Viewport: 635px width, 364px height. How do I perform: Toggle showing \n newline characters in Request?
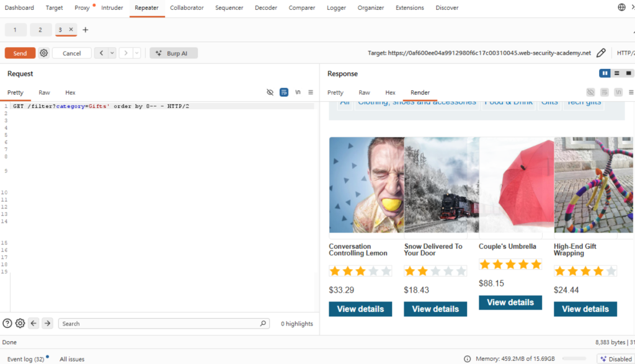298,92
